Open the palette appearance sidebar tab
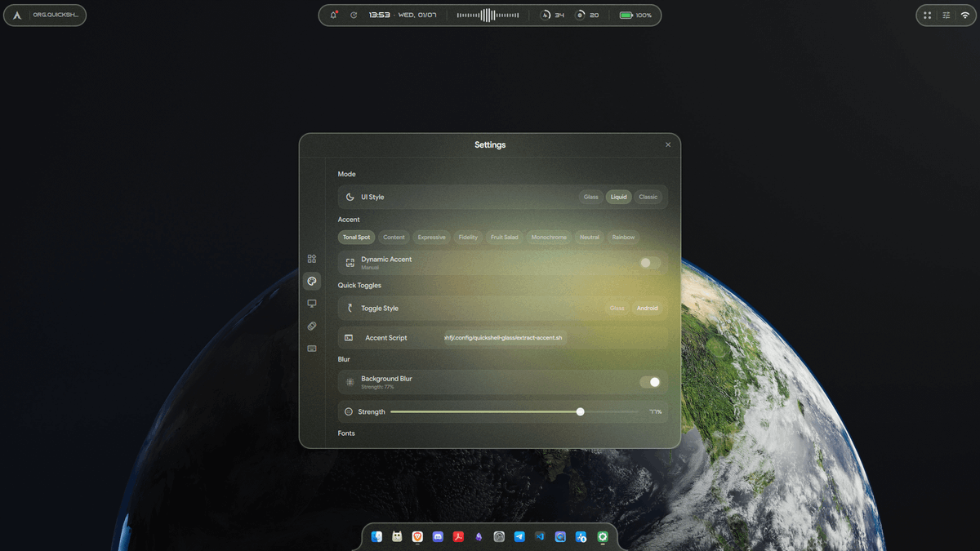The image size is (980, 551). pos(312,281)
